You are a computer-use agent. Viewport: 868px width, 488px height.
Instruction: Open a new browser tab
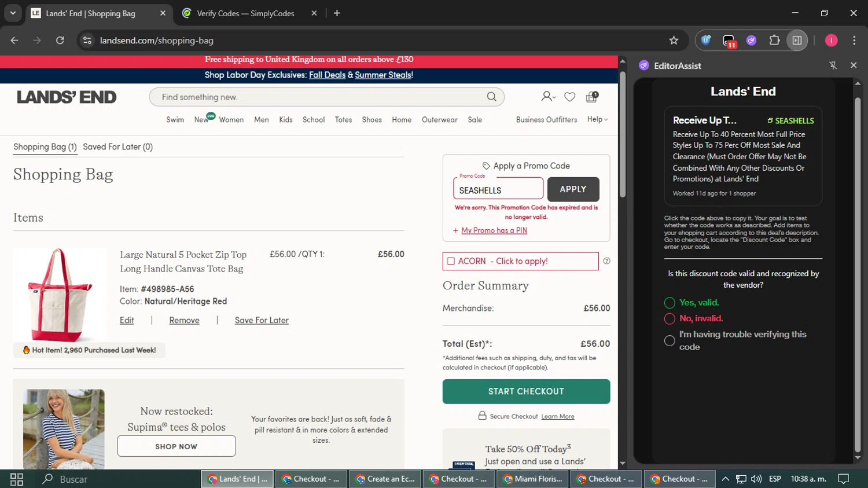pos(337,13)
